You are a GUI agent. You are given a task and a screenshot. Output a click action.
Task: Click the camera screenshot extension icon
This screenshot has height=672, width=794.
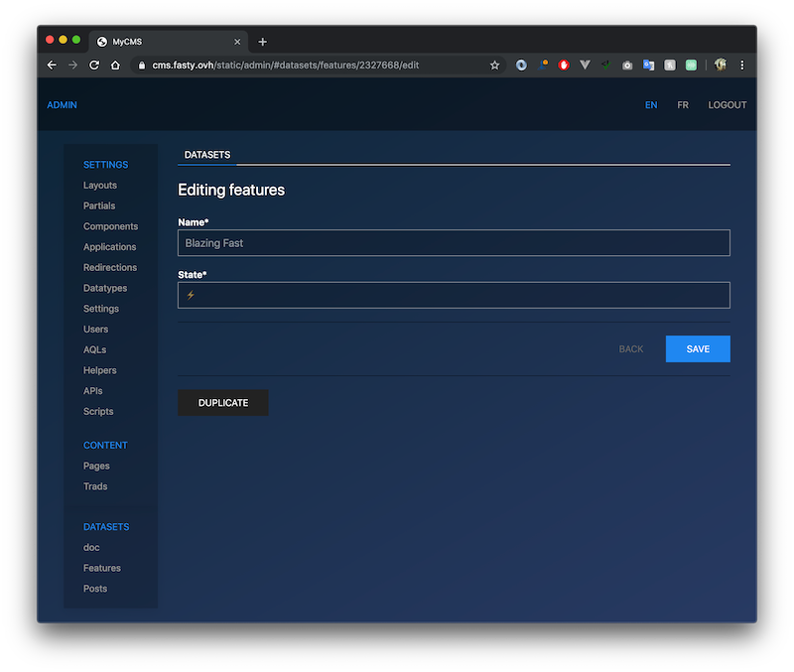(x=627, y=66)
